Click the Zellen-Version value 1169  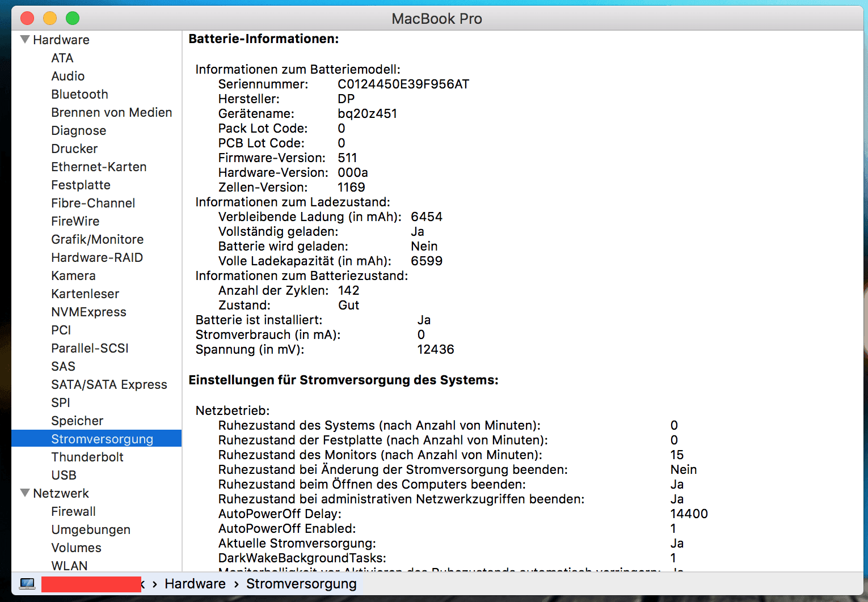click(x=351, y=187)
